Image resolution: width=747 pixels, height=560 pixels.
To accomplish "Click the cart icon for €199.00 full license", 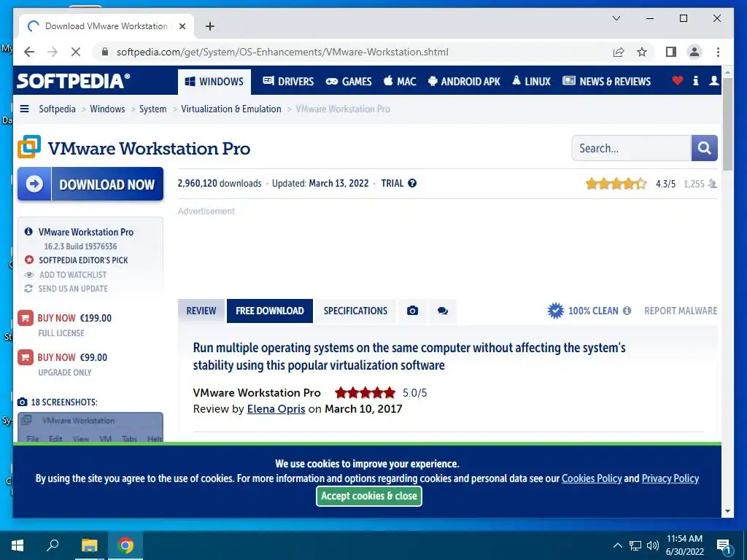I will point(26,318).
